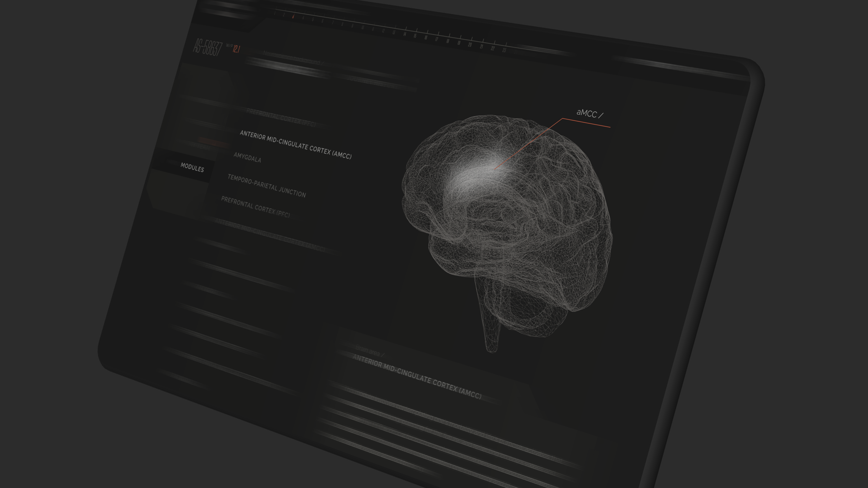
Task: Choose TEMPORO-PARIETAL JUNCTION from the list
Action: [267, 186]
